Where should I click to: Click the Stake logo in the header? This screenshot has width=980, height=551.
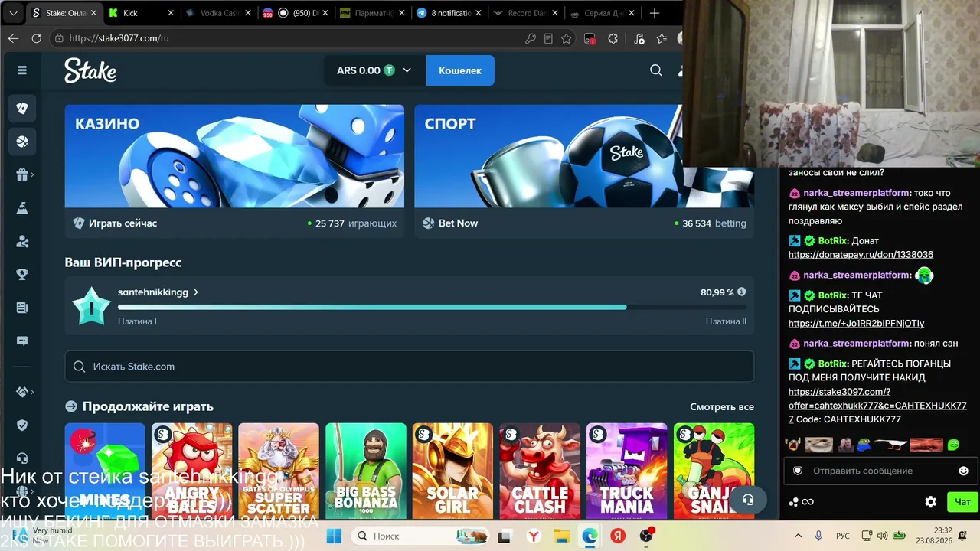pyautogui.click(x=90, y=70)
